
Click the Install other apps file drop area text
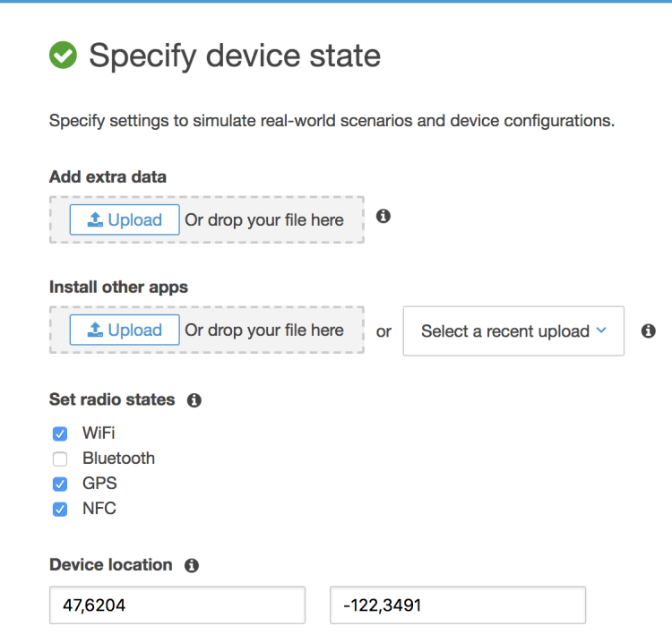click(264, 330)
